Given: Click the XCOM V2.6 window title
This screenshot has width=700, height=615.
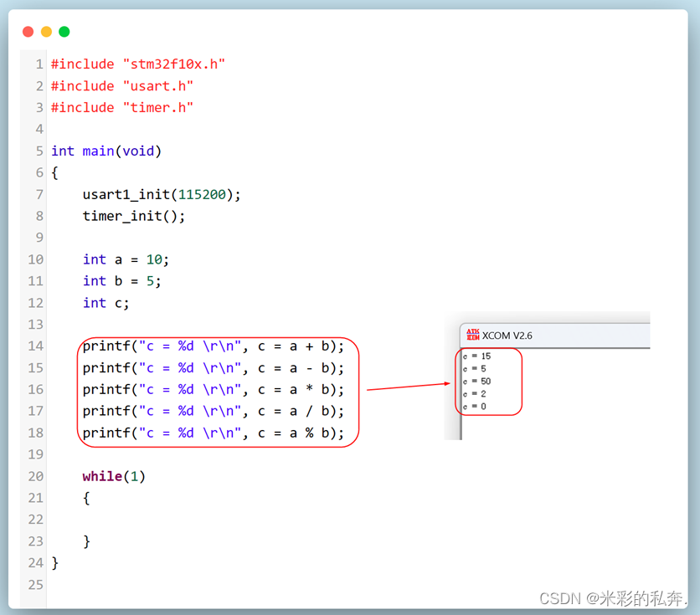Looking at the screenshot, I should coord(508,336).
